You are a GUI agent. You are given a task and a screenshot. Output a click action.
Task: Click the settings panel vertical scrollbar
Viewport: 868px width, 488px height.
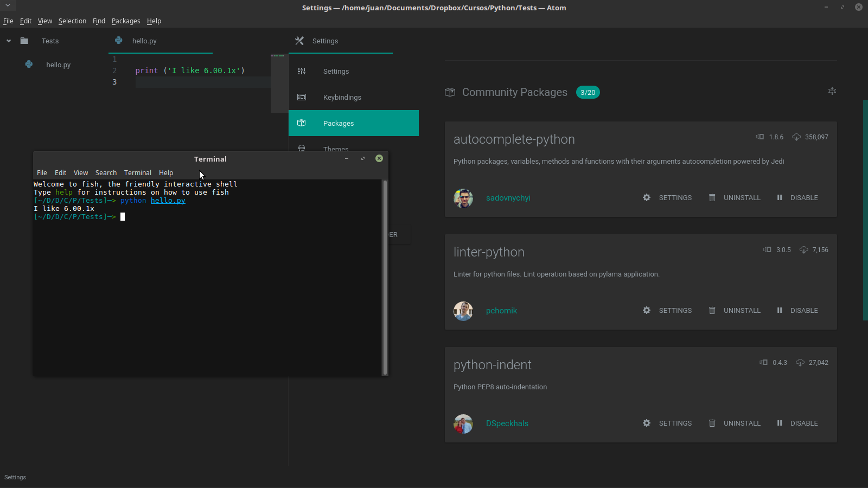(x=865, y=210)
